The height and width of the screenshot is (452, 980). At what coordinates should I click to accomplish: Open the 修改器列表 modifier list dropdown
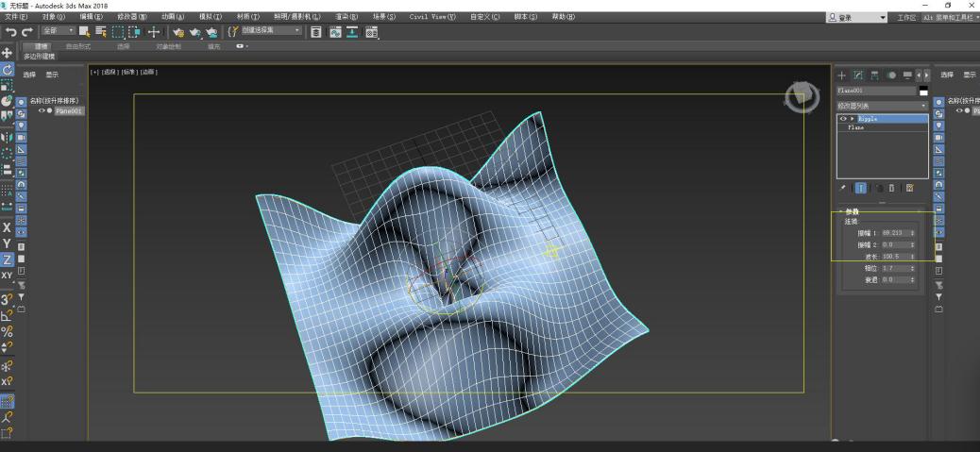coord(882,106)
